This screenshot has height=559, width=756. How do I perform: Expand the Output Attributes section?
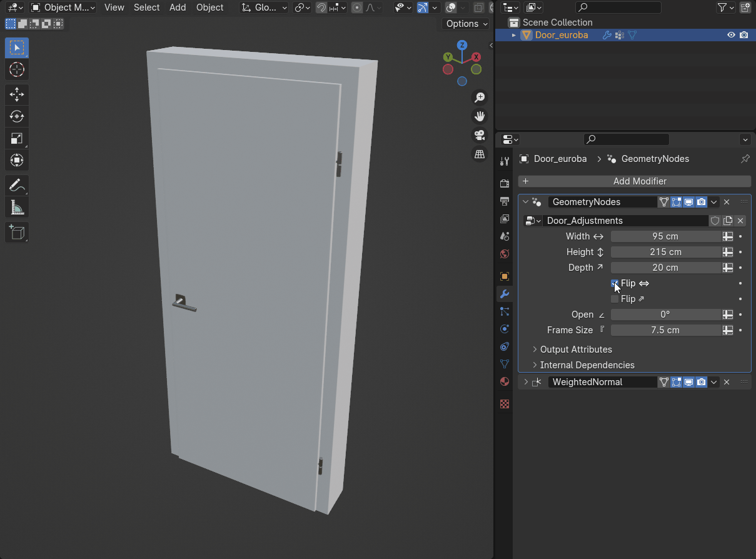click(x=575, y=350)
